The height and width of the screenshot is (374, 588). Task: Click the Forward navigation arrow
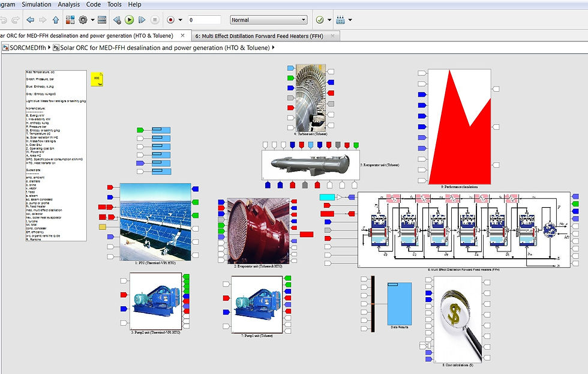pyautogui.click(x=43, y=20)
